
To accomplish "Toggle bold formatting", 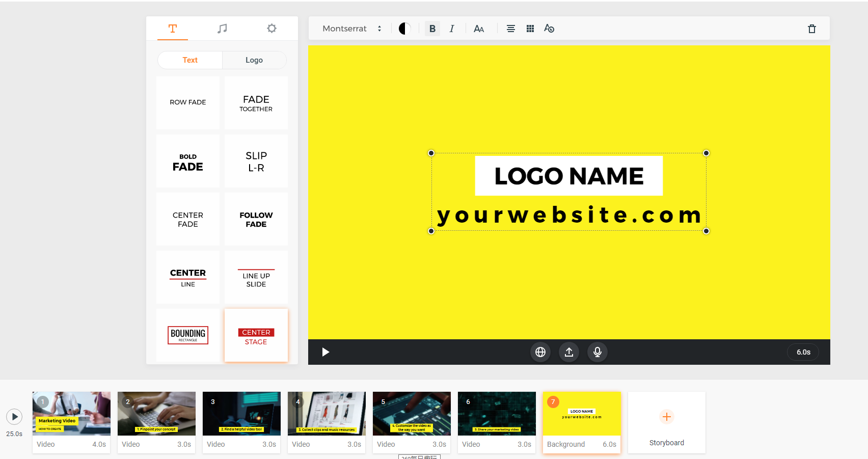I will tap(432, 29).
